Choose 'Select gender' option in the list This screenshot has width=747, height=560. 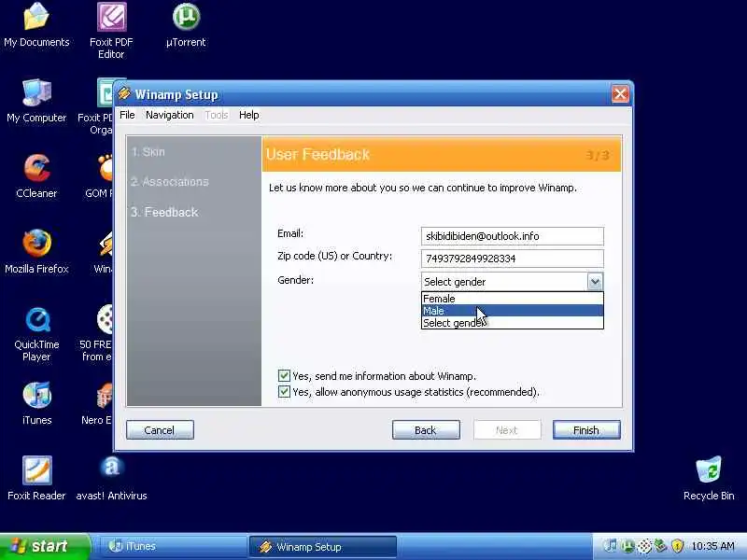coord(512,323)
